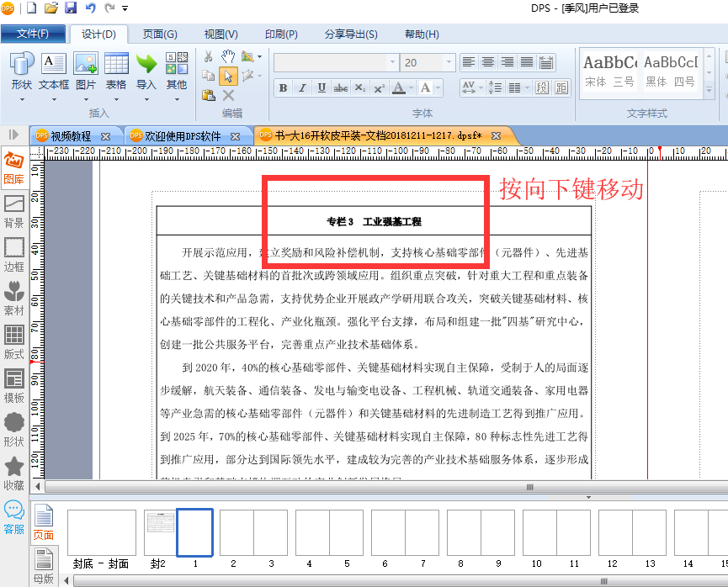
Task: Expand the collapsed sidebar arrow
Action: (x=13, y=135)
